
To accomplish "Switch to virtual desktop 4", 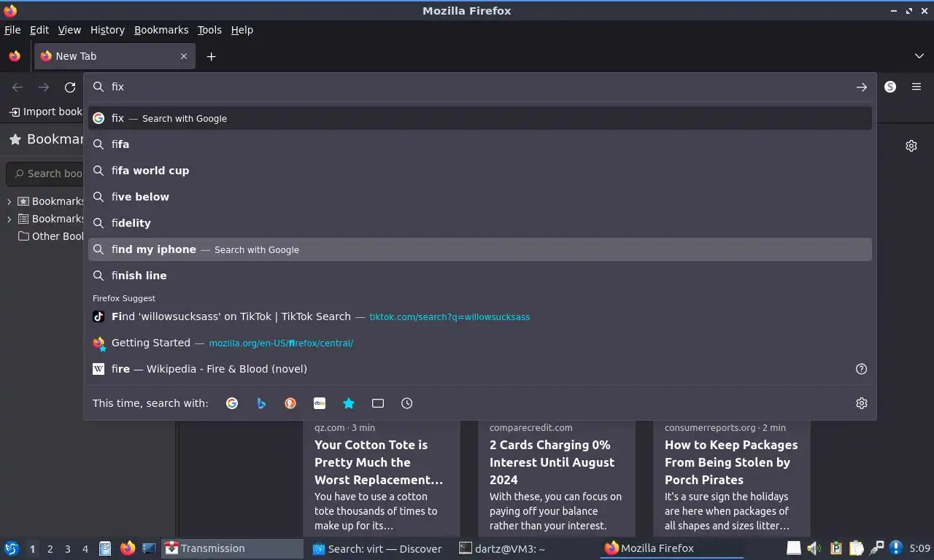I will coord(85,548).
